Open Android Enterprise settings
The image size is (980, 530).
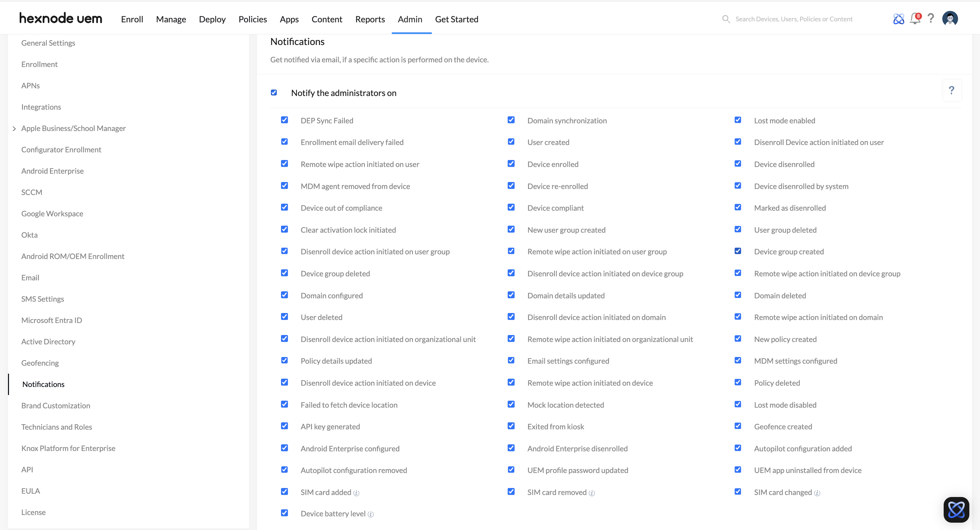click(53, 171)
